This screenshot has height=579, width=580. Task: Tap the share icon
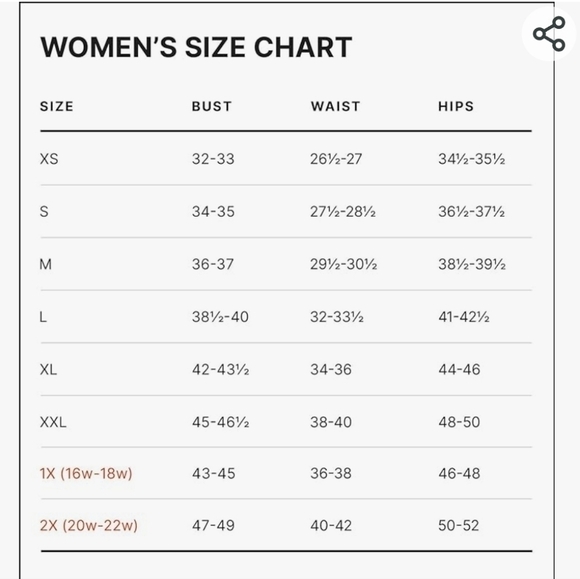pos(549,34)
